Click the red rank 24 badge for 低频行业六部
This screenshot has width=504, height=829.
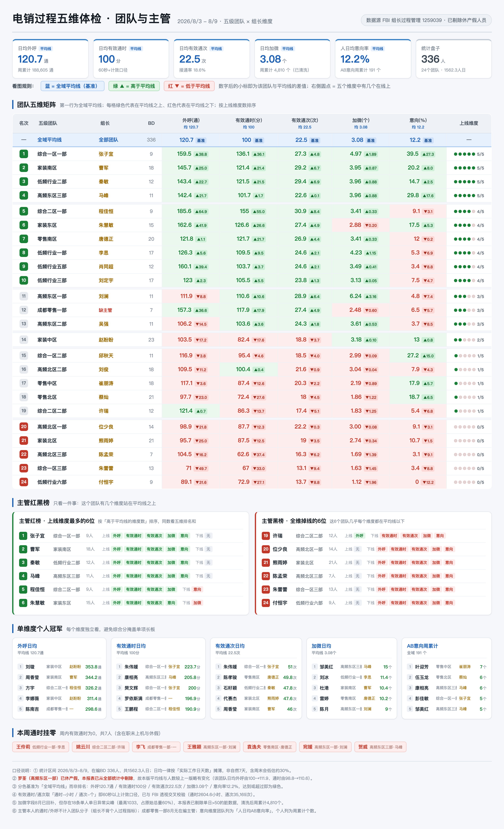(24, 482)
